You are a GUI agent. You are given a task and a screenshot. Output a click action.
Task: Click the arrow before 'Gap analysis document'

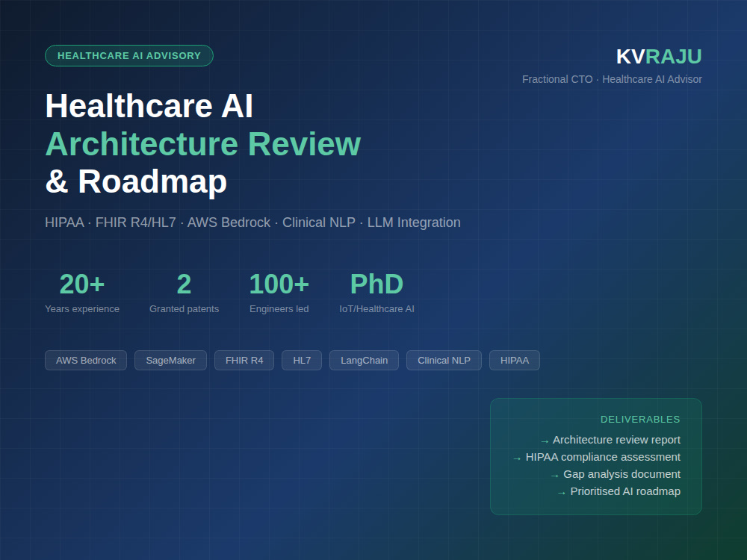(x=554, y=476)
